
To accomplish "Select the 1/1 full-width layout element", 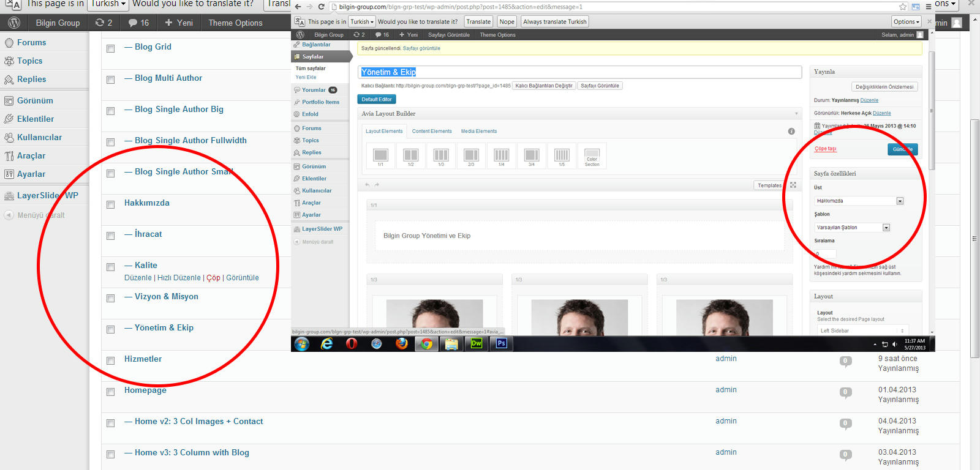I will pyautogui.click(x=380, y=155).
